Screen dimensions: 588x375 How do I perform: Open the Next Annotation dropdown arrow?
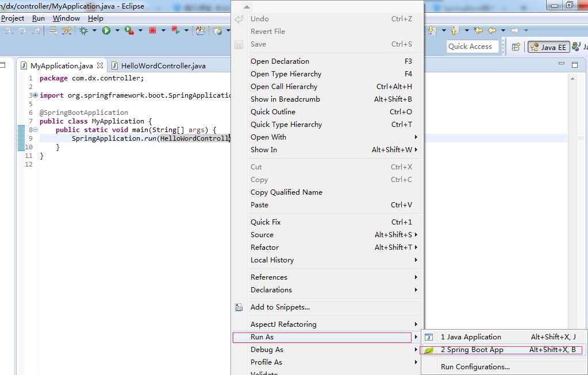444,30
